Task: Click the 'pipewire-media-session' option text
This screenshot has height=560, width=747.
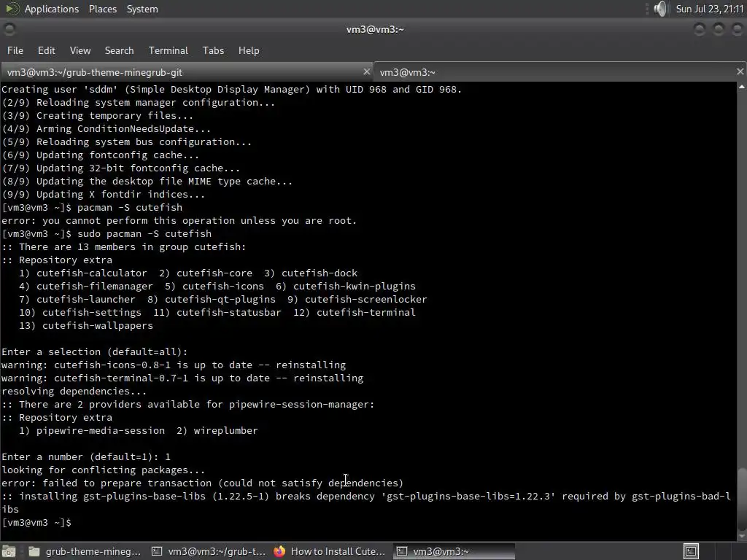Action: click(101, 430)
